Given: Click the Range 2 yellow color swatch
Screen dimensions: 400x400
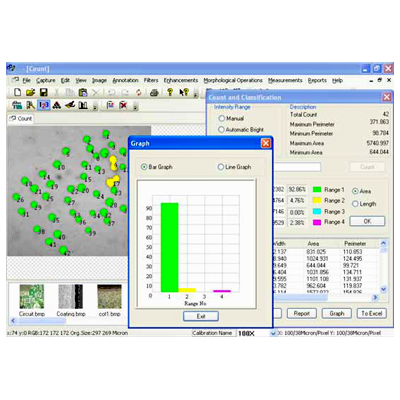Looking at the screenshot, I should click(x=317, y=200).
